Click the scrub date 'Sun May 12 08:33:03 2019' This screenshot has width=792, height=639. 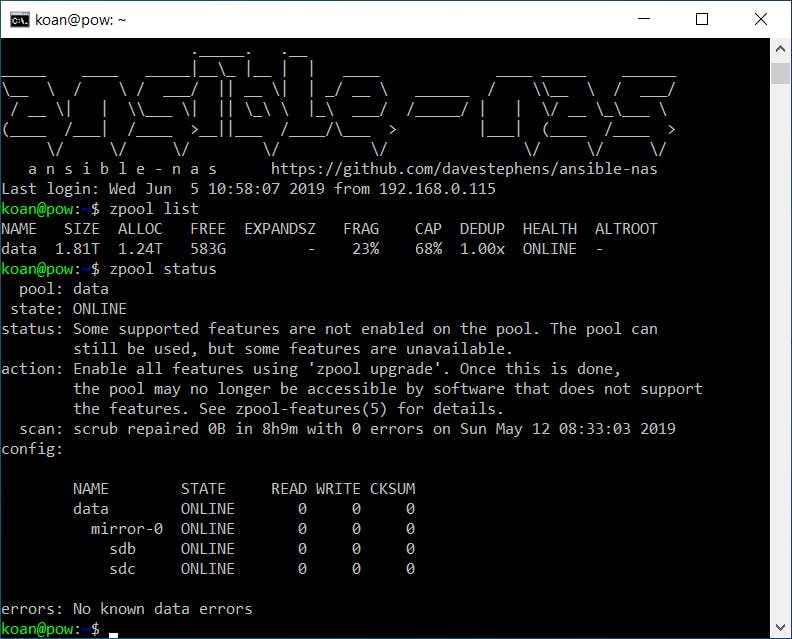568,429
